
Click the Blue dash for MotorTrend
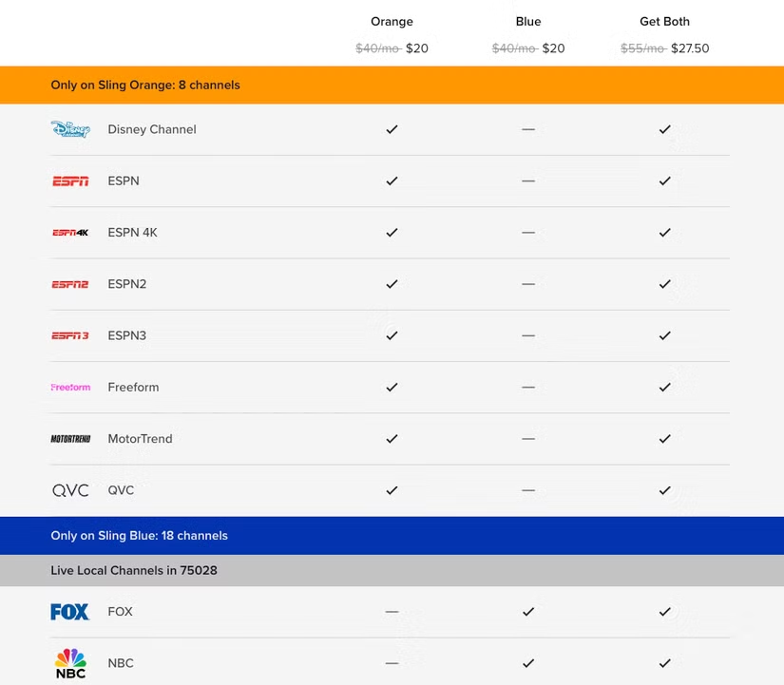528,439
